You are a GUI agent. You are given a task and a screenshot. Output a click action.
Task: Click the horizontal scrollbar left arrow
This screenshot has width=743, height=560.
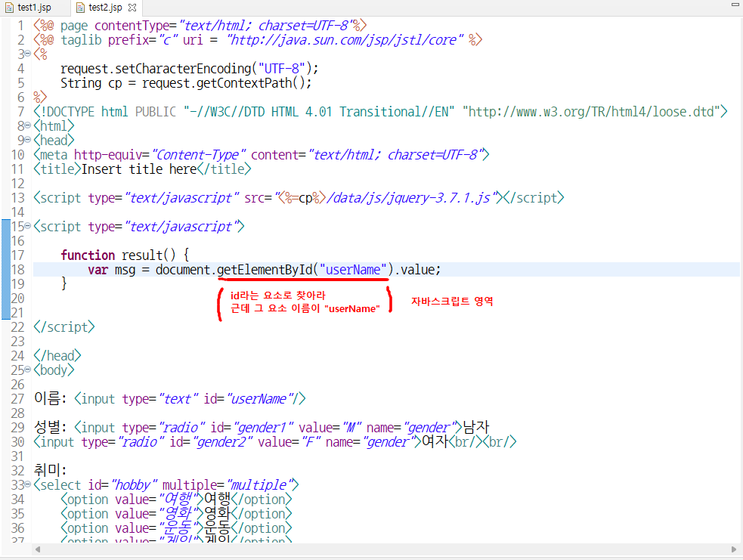[x=38, y=549]
